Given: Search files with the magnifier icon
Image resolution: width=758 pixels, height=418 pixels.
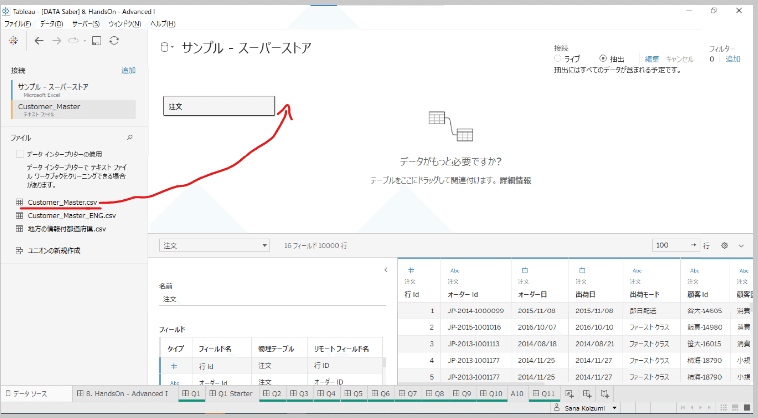Looking at the screenshot, I should tap(130, 138).
